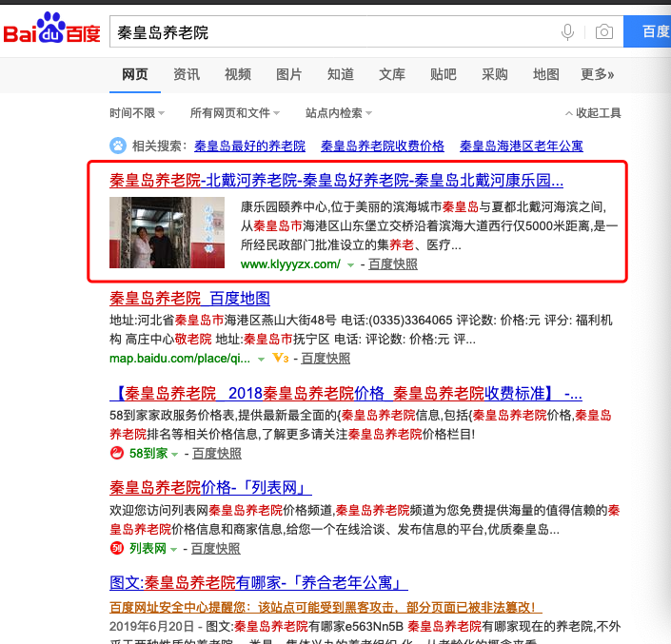Click the elevator photo thumbnail
671x644 pixels.
pyautogui.click(x=167, y=233)
